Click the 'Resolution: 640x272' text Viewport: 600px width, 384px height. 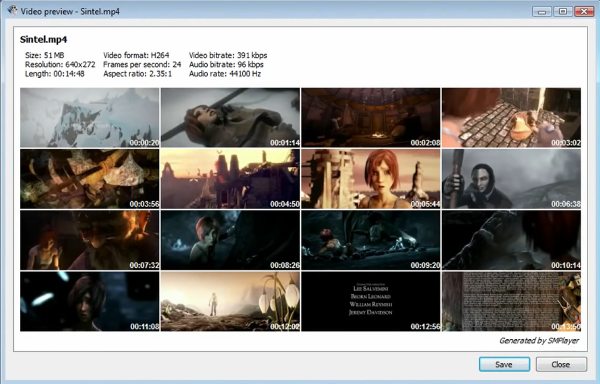[x=60, y=64]
